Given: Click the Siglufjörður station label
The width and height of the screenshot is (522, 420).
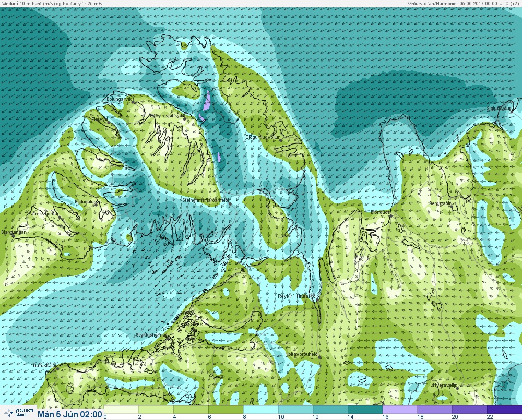Looking at the screenshot, I should [499, 109].
